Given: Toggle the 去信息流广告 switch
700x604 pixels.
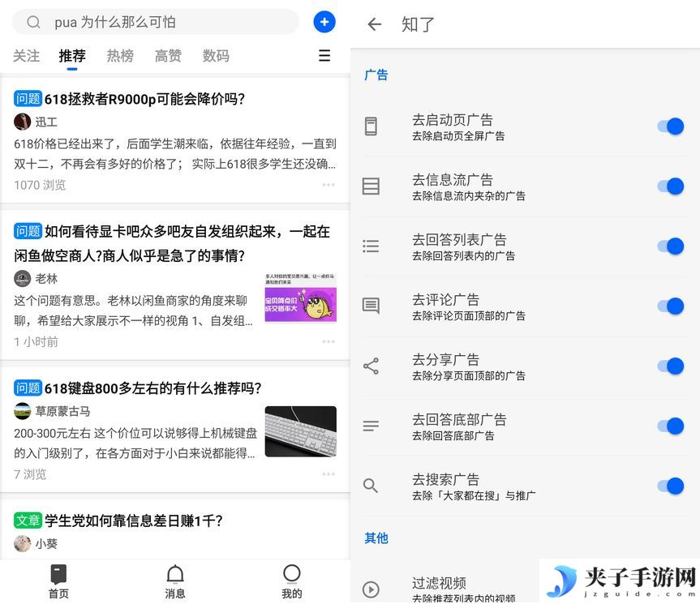Looking at the screenshot, I should tap(671, 186).
